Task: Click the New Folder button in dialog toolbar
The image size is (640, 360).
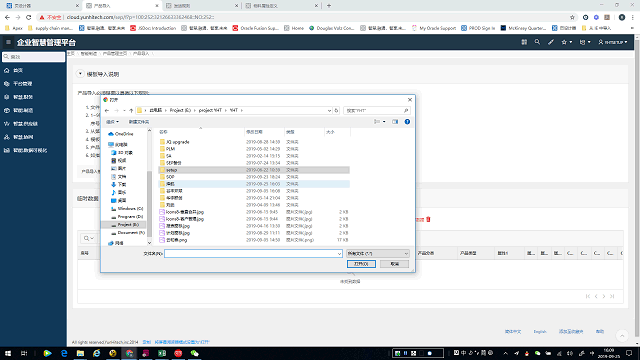Action: click(139, 122)
